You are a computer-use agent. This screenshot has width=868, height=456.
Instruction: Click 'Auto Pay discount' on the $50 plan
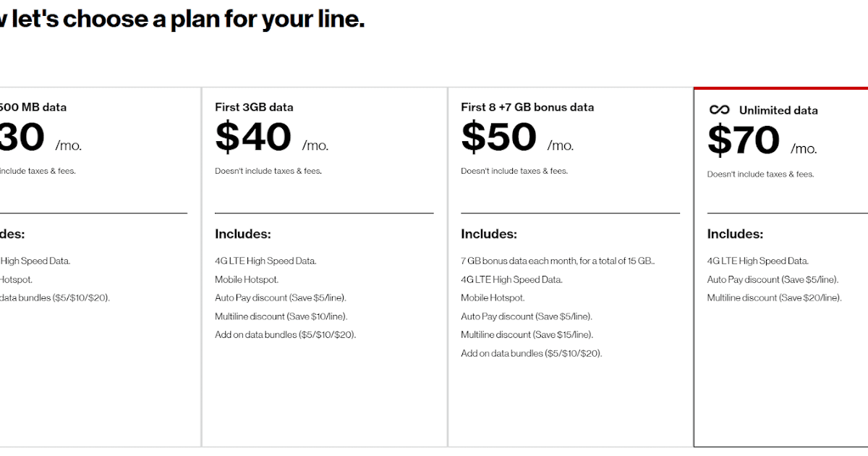point(527,316)
